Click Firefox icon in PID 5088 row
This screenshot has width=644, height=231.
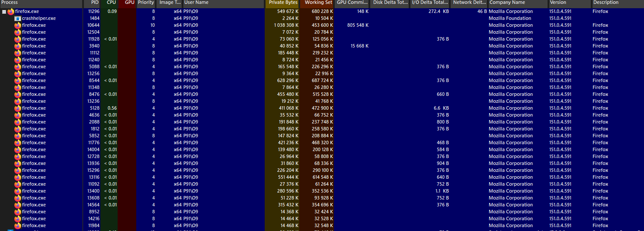pyautogui.click(x=18, y=67)
